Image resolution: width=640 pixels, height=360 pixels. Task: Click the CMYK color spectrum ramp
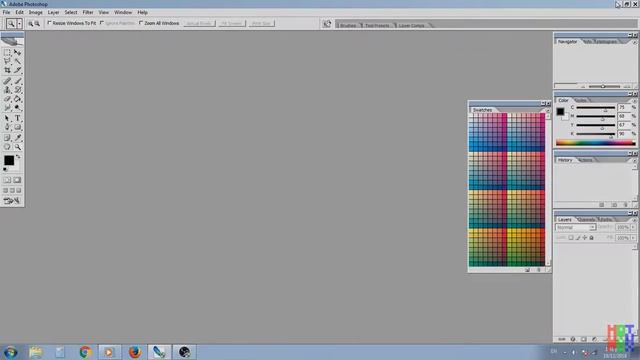(x=596, y=143)
